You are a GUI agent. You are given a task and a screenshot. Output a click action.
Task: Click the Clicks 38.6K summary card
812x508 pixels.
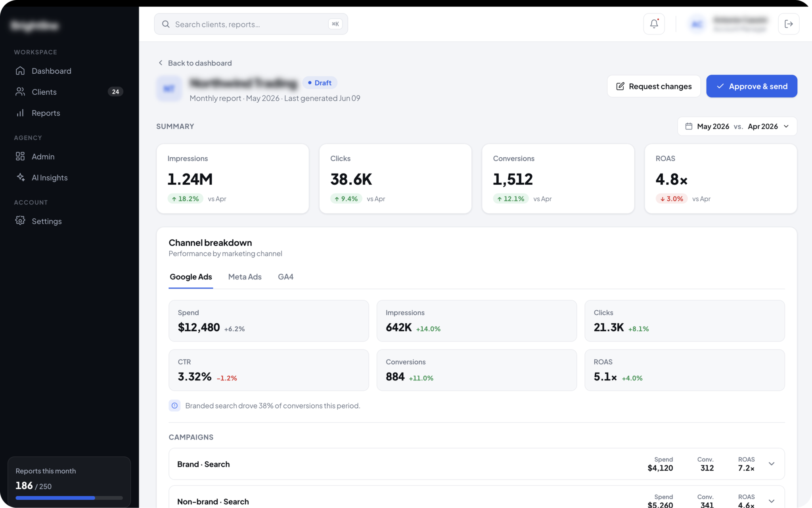tap(395, 178)
